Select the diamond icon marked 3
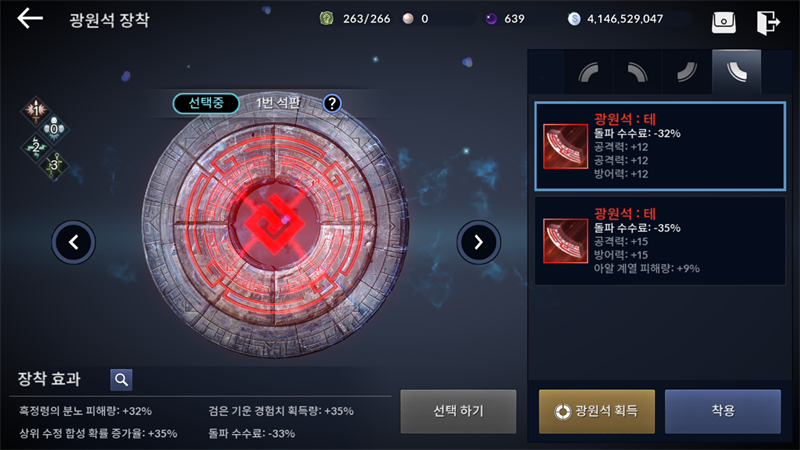The width and height of the screenshot is (800, 450). (54, 165)
